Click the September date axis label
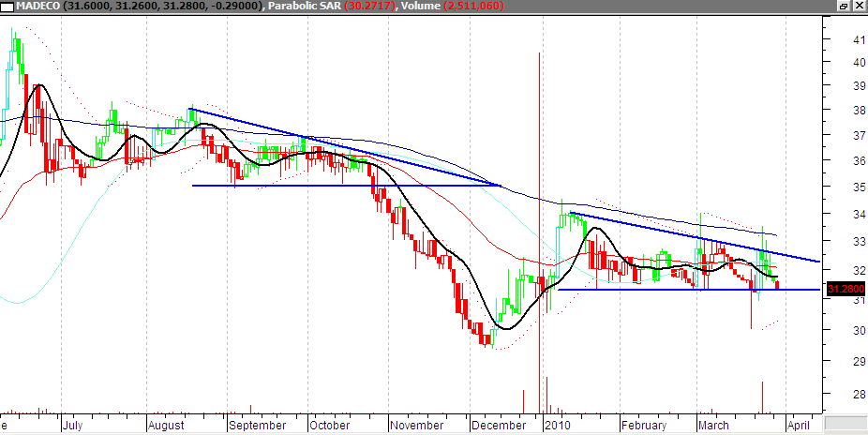Screen dimensions: 868x435 pos(258,425)
